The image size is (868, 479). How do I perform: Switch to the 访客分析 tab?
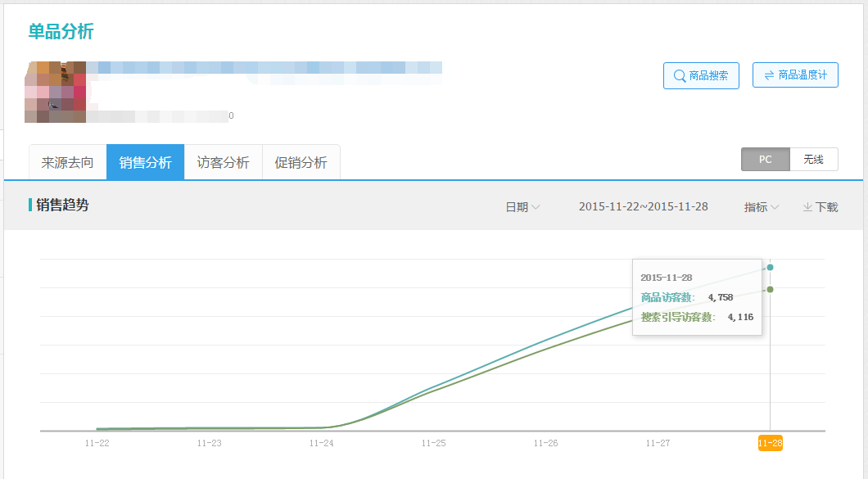223,162
